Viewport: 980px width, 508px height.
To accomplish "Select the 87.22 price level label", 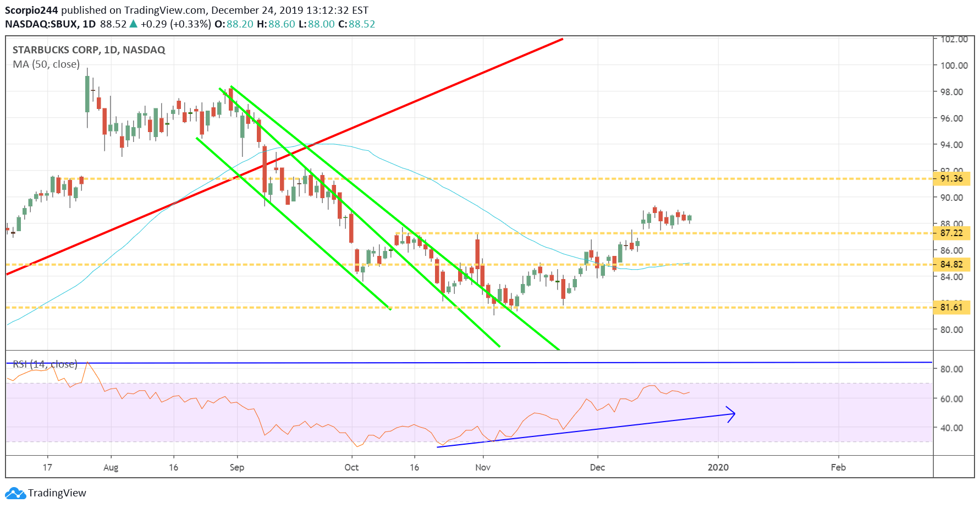I will (952, 233).
